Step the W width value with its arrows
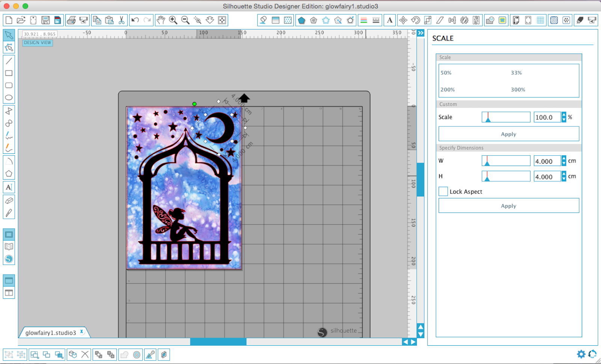601x364 pixels. [564, 161]
